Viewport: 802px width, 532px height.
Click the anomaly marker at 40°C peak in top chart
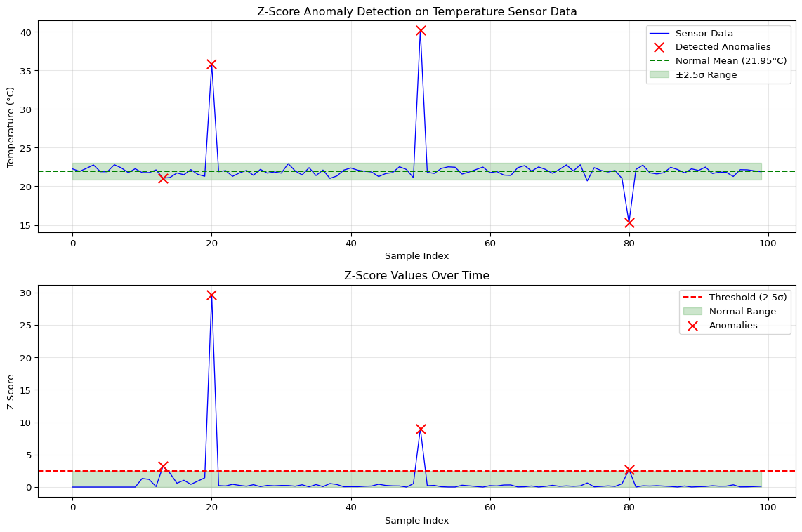coord(421,31)
